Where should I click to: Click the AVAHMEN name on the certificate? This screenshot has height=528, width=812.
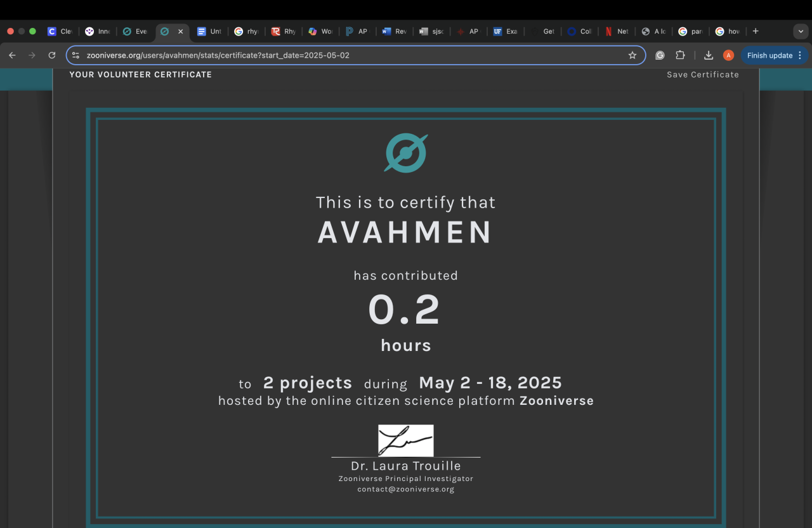(405, 233)
